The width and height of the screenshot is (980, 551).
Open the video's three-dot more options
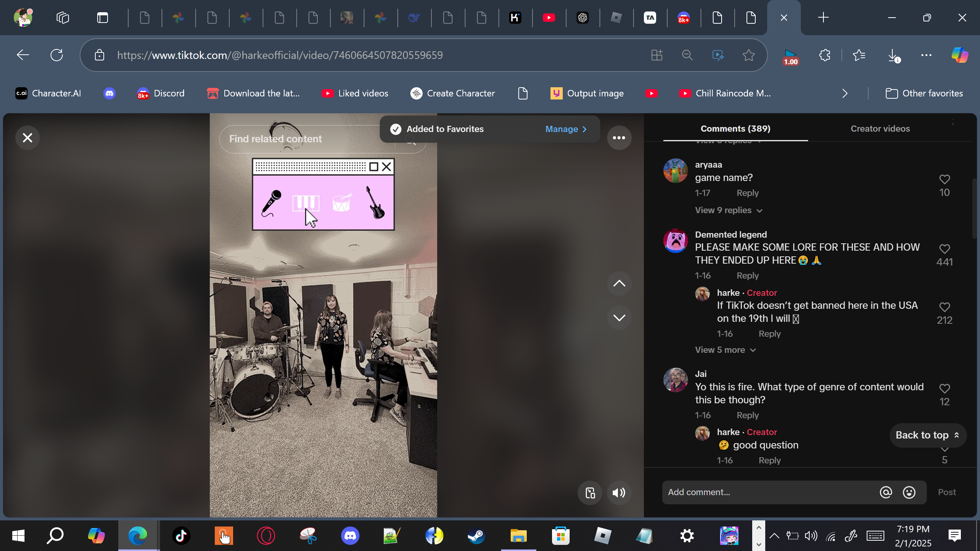click(619, 138)
